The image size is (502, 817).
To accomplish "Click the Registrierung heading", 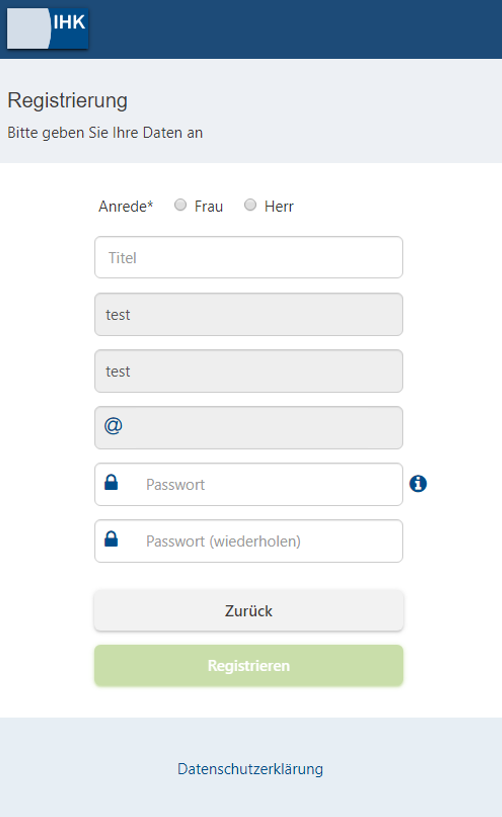I will (x=68, y=101).
